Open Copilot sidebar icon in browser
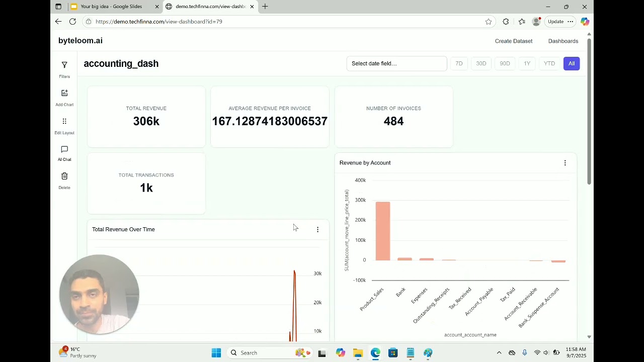 pos(585,22)
